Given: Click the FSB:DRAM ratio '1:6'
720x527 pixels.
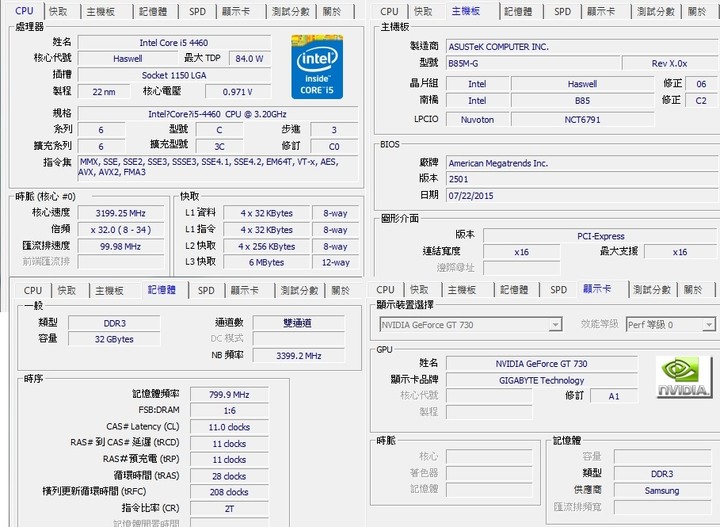Looking at the screenshot, I should pos(229,411).
